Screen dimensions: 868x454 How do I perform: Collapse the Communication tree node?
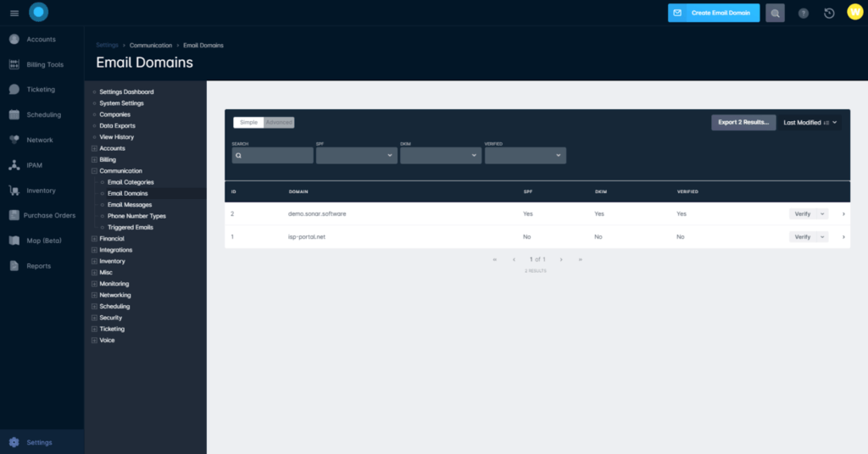point(94,171)
